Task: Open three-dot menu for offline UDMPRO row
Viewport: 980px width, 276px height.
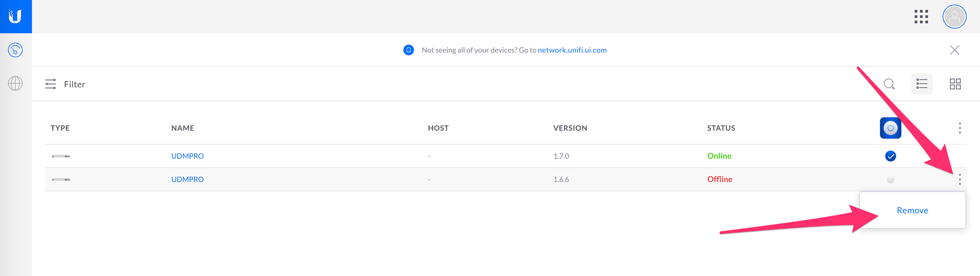Action: [x=959, y=179]
